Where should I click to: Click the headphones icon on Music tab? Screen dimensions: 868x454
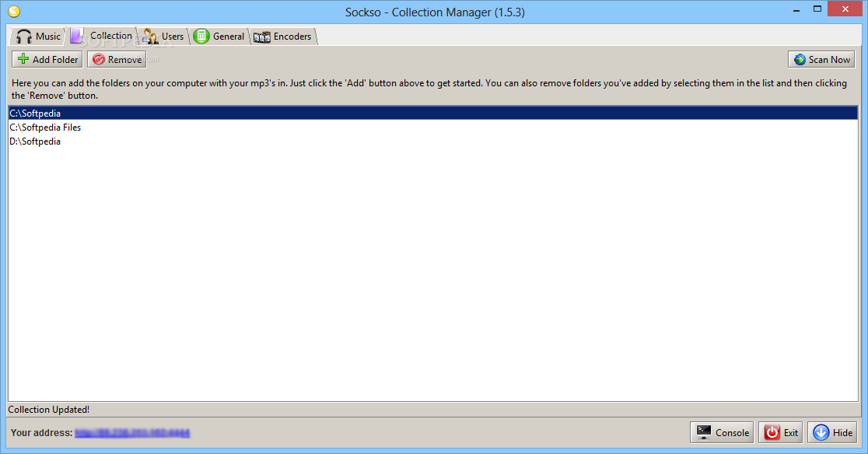point(24,37)
